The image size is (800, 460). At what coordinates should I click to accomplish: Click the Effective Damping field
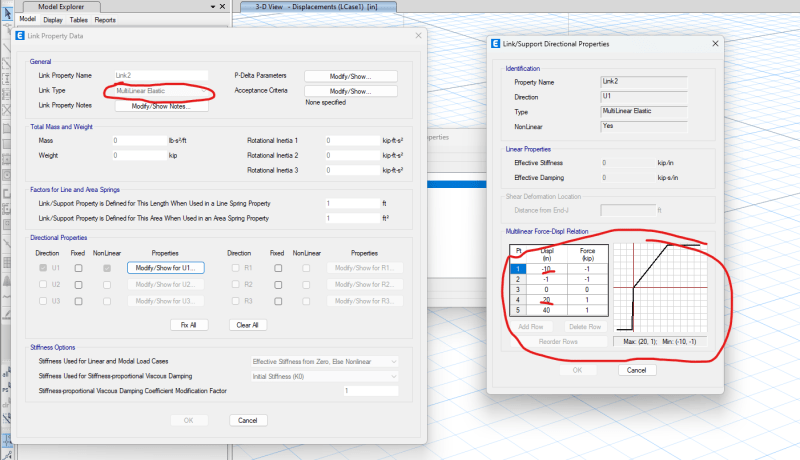coord(628,178)
